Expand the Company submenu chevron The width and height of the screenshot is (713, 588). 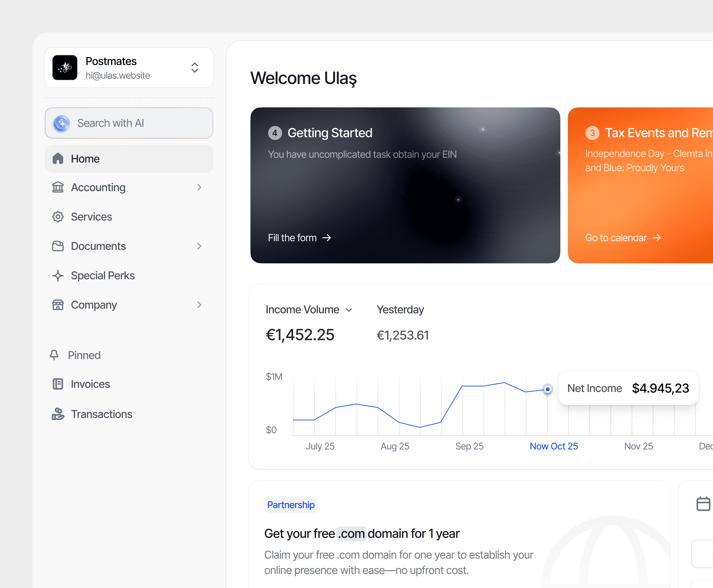pyautogui.click(x=199, y=305)
